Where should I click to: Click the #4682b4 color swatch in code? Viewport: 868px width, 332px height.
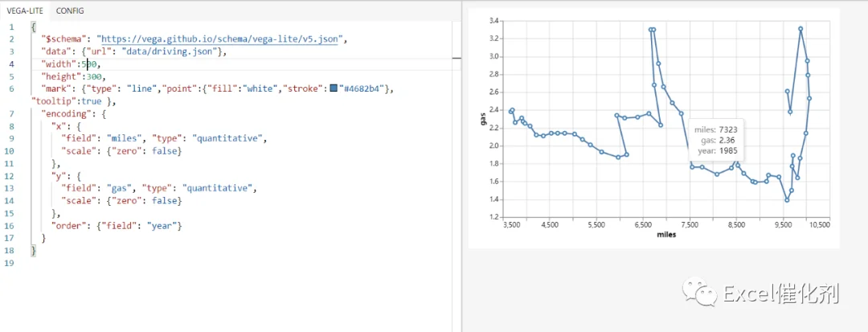click(x=334, y=88)
